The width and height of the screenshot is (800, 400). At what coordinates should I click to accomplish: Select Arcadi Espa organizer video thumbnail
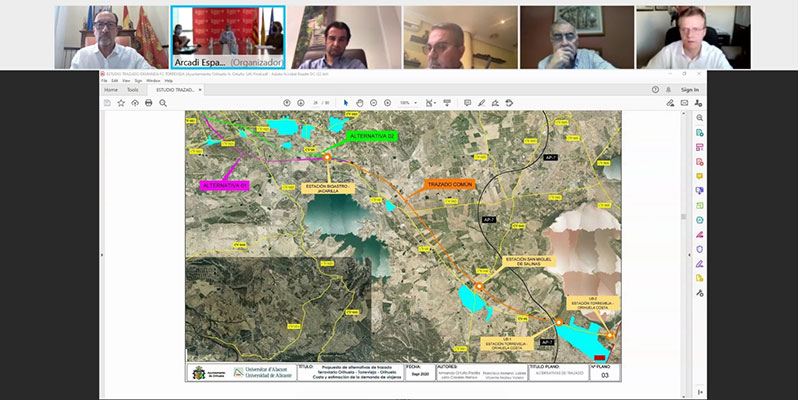coord(229,35)
